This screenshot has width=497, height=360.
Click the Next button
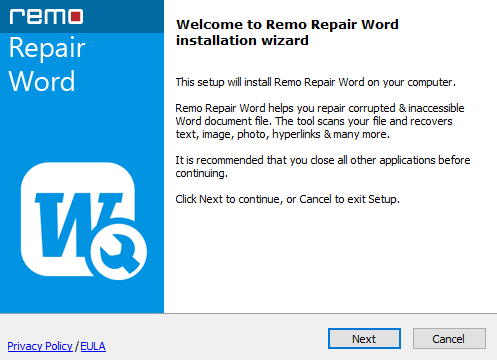[x=364, y=339]
